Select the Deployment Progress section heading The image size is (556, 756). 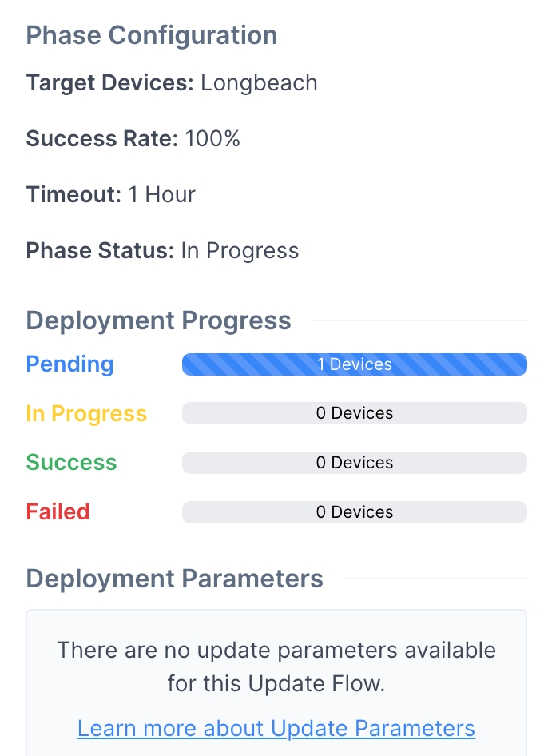158,320
